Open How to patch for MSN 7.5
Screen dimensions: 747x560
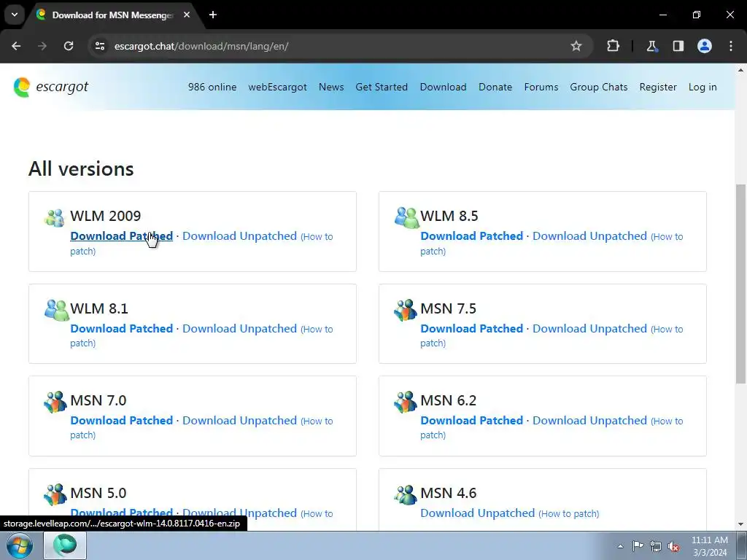click(x=667, y=330)
